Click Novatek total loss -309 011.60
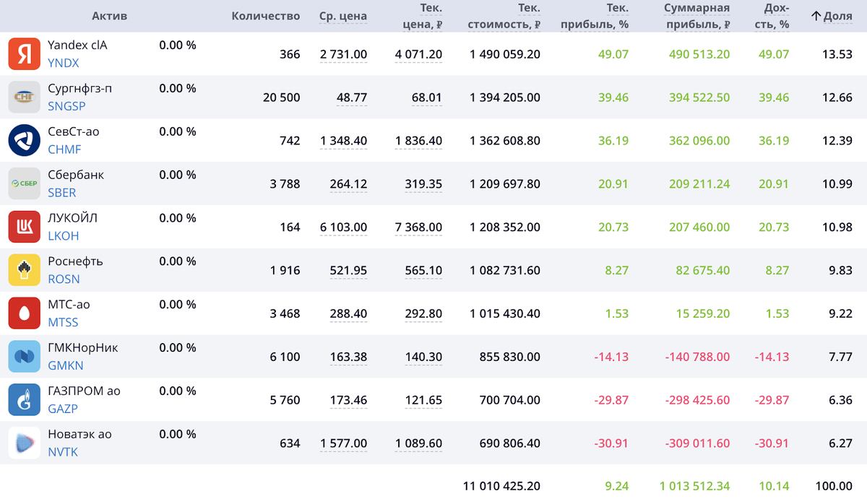Image resolution: width=867 pixels, height=504 pixels. pos(697,443)
